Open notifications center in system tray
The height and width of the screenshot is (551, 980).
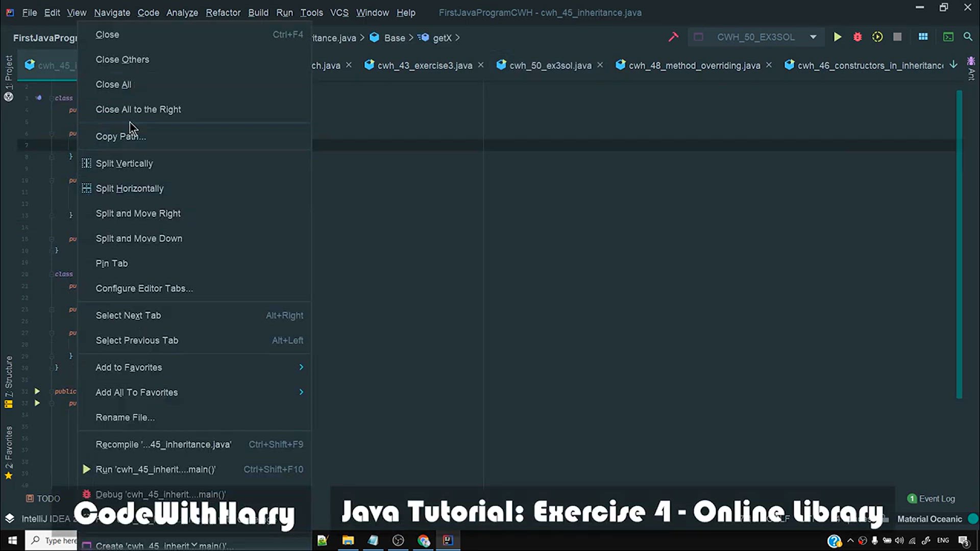[x=964, y=541]
